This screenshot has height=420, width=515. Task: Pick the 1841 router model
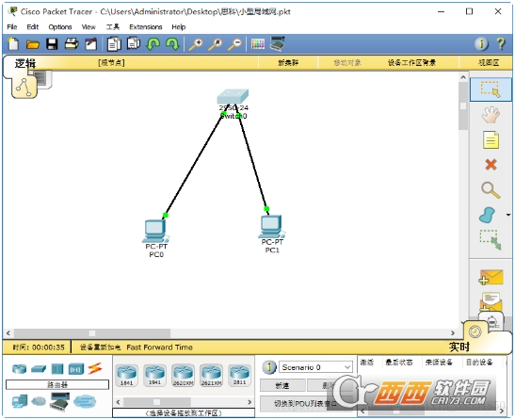point(126,375)
